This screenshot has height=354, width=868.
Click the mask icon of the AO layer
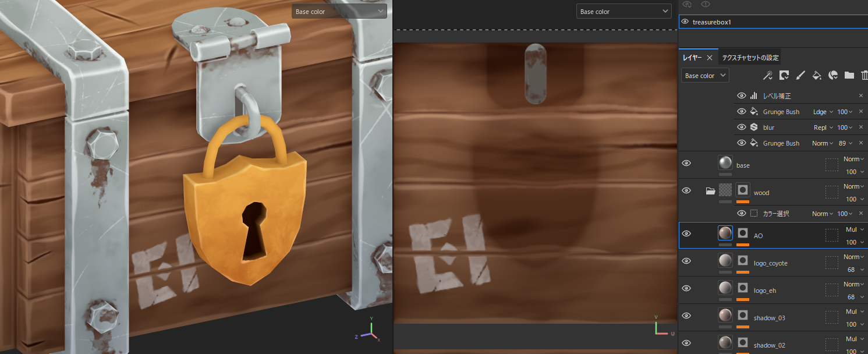tap(743, 233)
